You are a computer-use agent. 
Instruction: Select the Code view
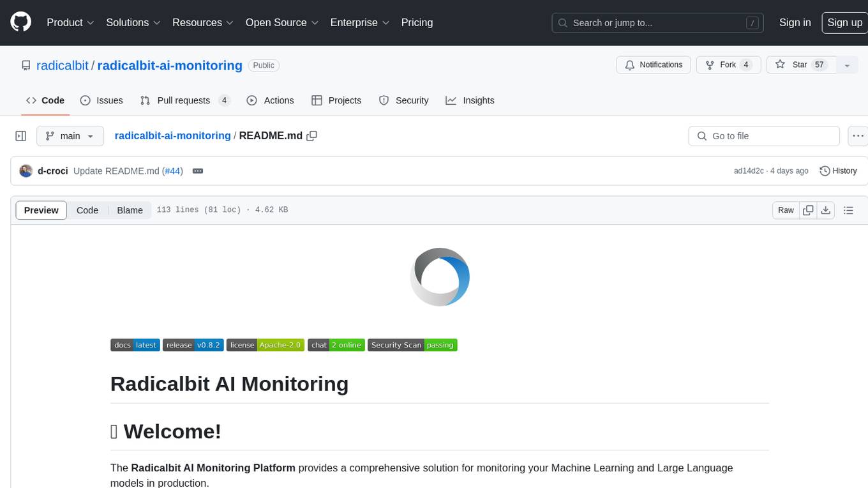87,210
